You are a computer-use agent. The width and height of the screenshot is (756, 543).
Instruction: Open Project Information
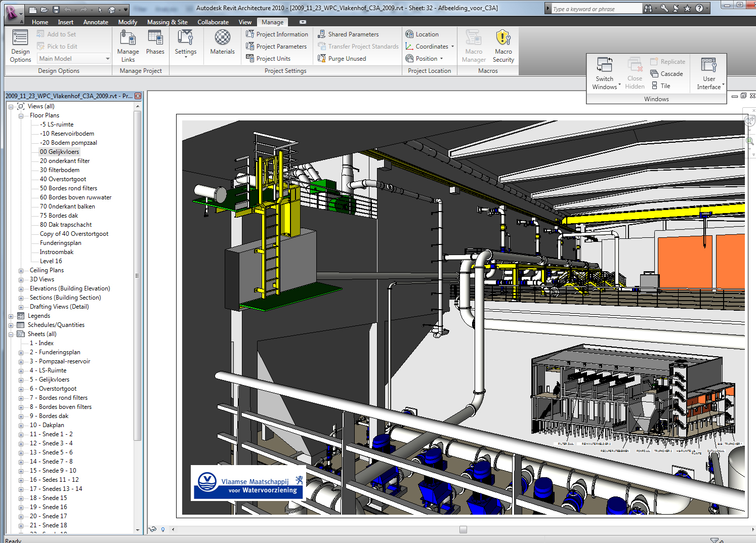(277, 34)
